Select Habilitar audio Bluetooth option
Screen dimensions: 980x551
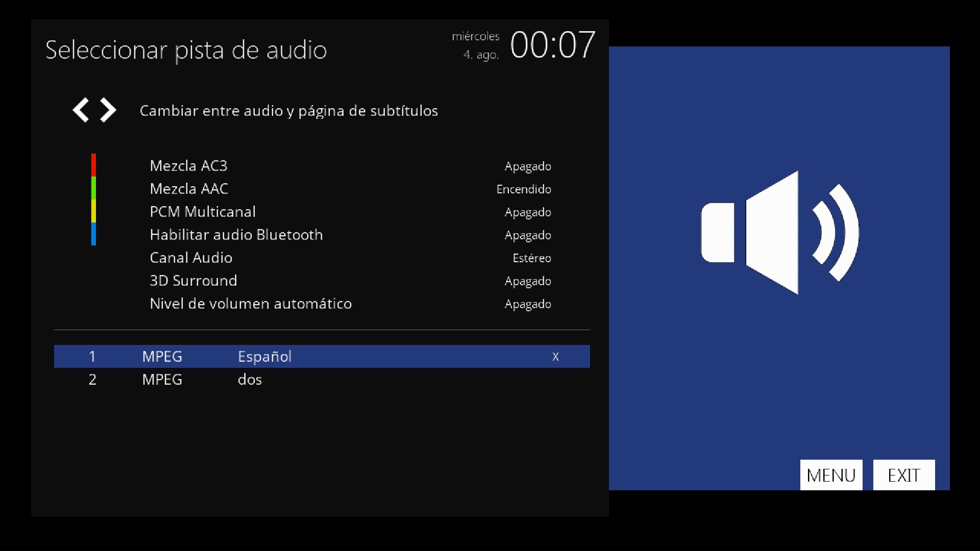click(x=236, y=235)
